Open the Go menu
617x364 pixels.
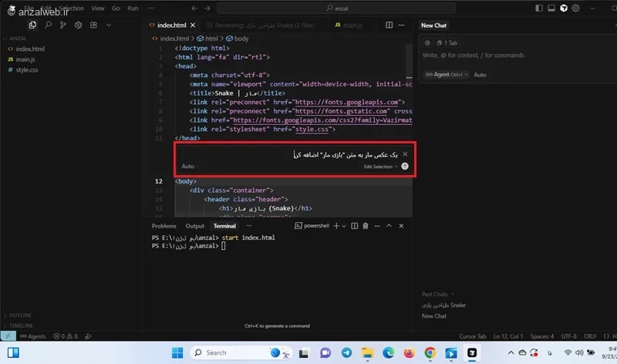pos(116,8)
